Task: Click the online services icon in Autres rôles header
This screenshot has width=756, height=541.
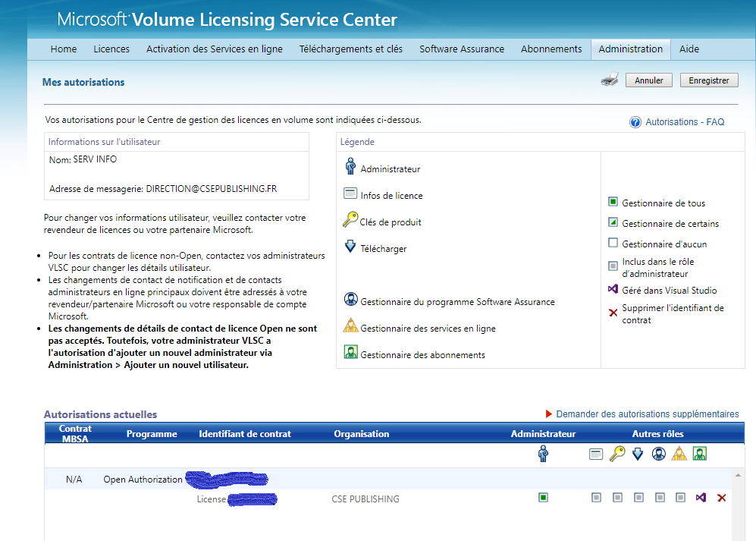Action: [679, 453]
